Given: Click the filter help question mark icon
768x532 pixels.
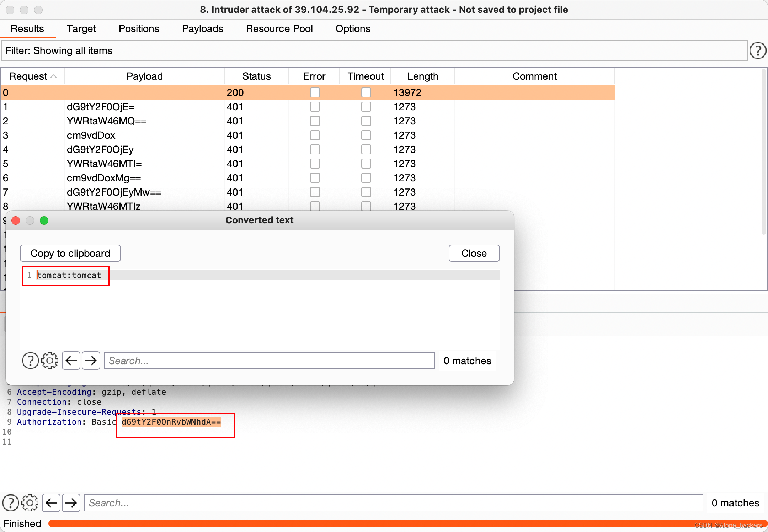Looking at the screenshot, I should pos(758,51).
